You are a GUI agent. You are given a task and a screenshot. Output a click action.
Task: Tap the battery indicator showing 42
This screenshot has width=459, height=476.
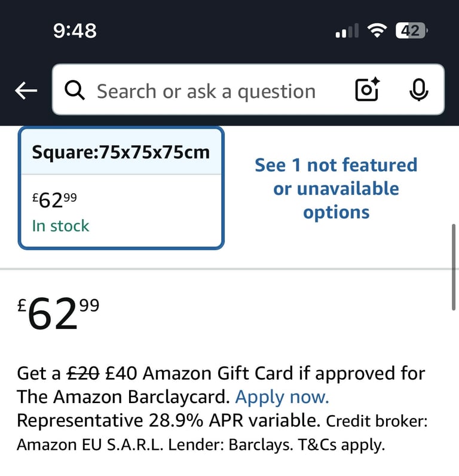[x=412, y=30]
